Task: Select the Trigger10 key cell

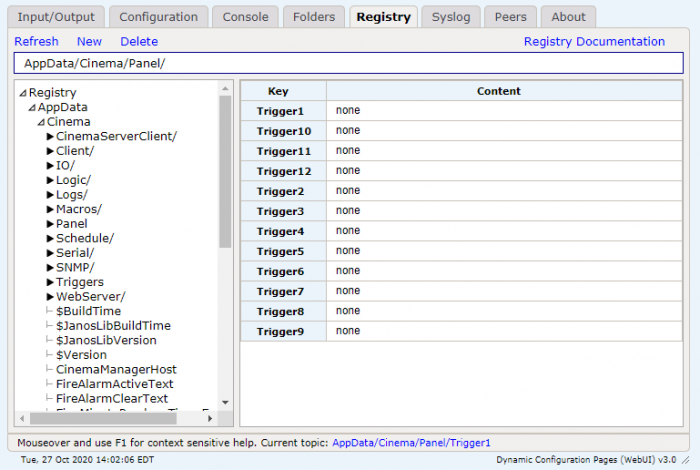Action: tap(283, 131)
